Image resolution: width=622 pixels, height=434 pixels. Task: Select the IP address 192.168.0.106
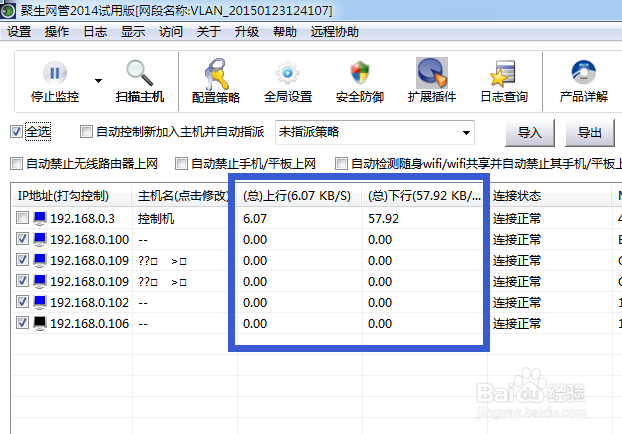pos(90,324)
